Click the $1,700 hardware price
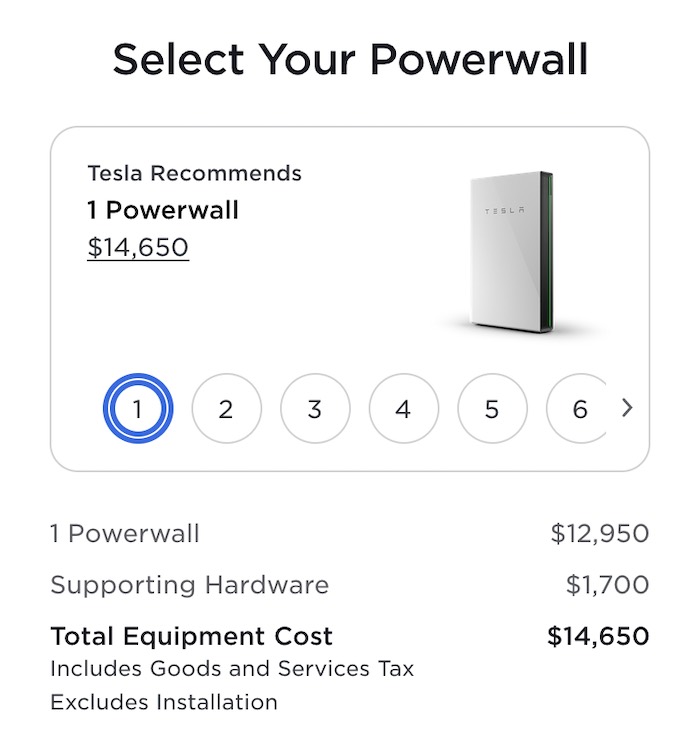 coord(607,585)
